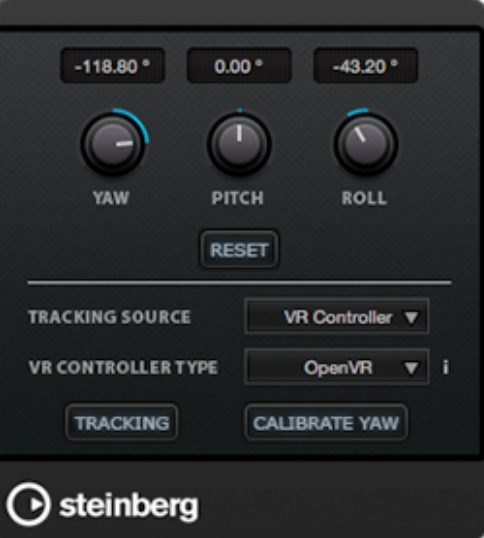Click the Roll rotary knob
This screenshot has height=538, width=484.
(366, 144)
